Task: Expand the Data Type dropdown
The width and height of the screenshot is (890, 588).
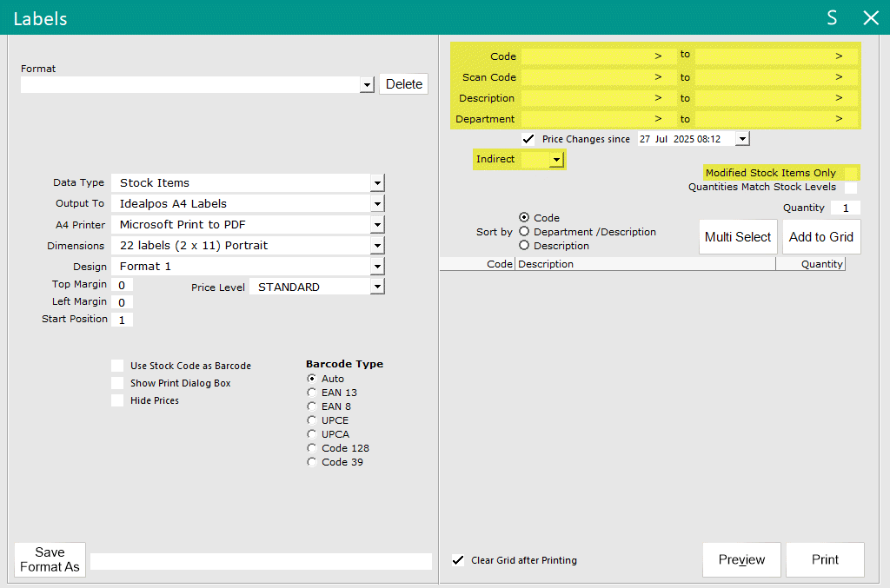Action: [x=377, y=183]
